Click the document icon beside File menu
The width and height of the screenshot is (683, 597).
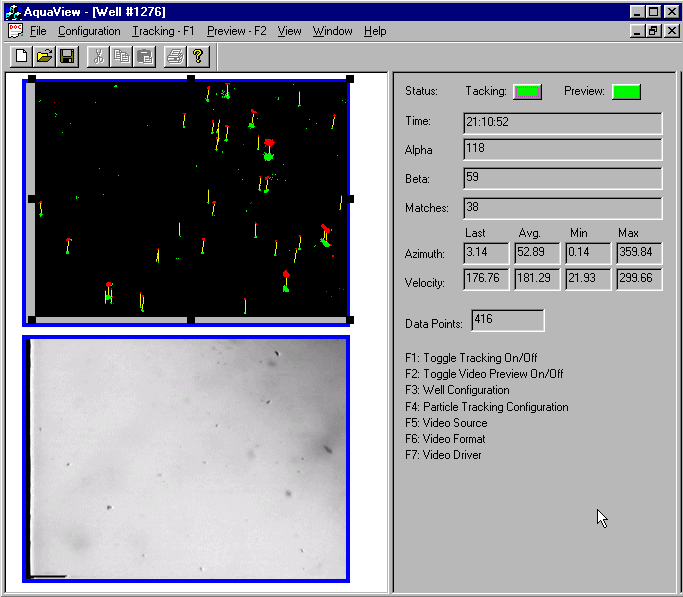[x=15, y=31]
